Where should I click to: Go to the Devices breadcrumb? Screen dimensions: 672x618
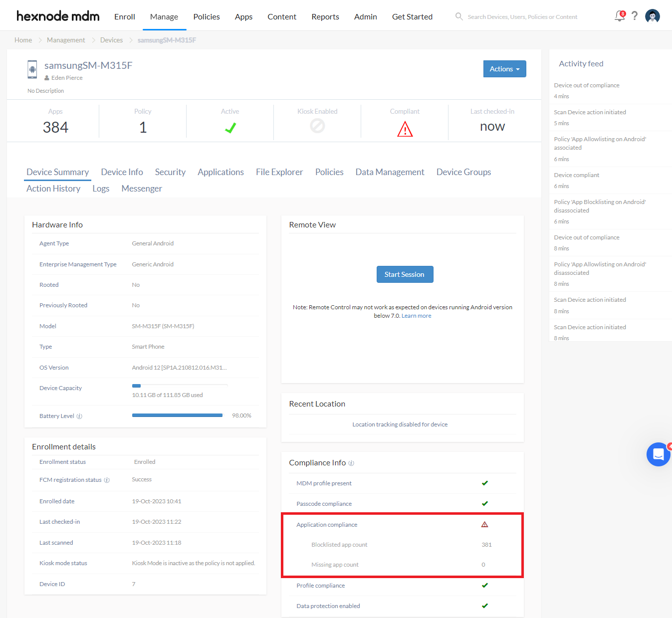pos(111,40)
